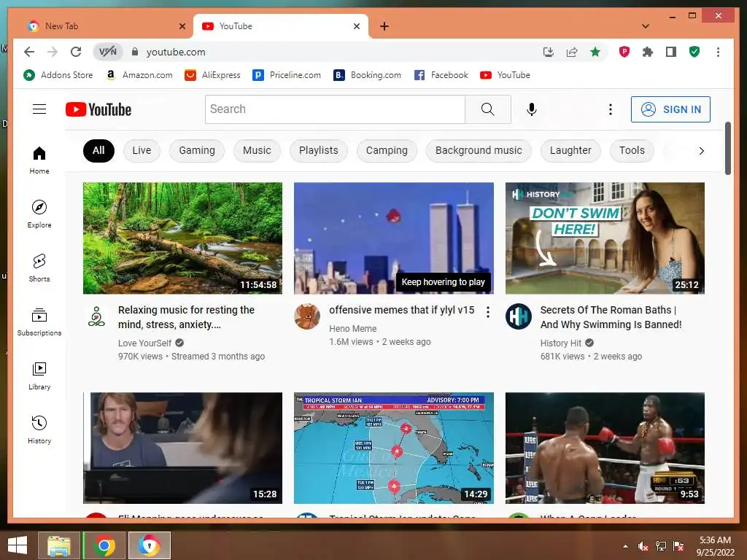The height and width of the screenshot is (560, 747).
Task: Click the Heno Meme channel avatar
Action: (x=307, y=316)
